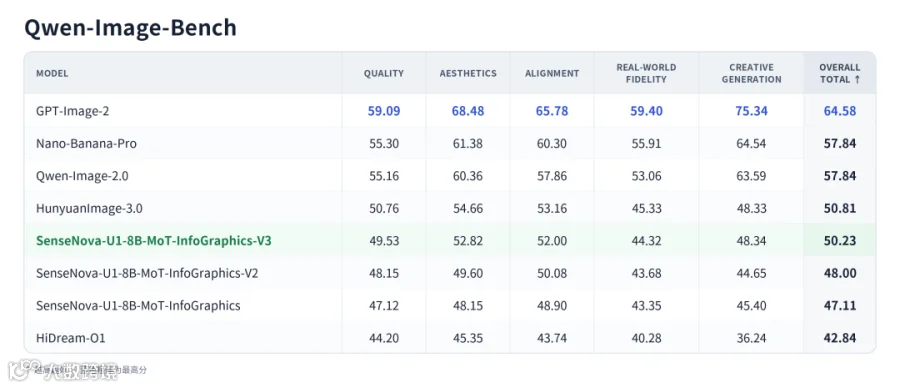Click the SenseNova-U1-8B-MoT-InfoGraphics-V2 model name

pyautogui.click(x=147, y=273)
